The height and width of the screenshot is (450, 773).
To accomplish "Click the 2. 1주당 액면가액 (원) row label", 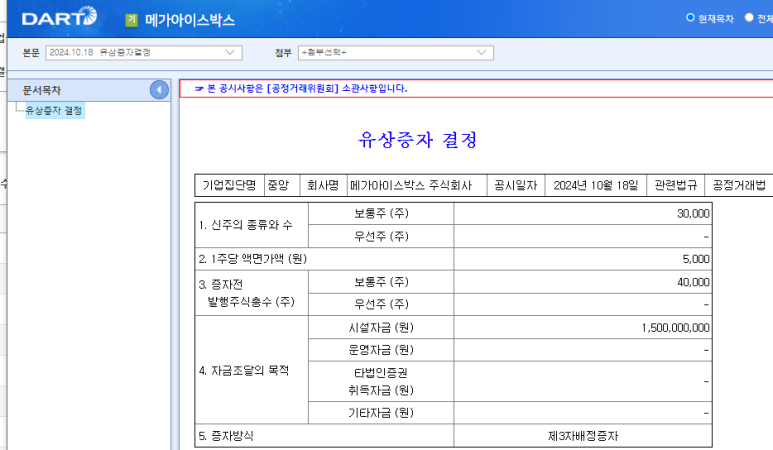I will (252, 259).
